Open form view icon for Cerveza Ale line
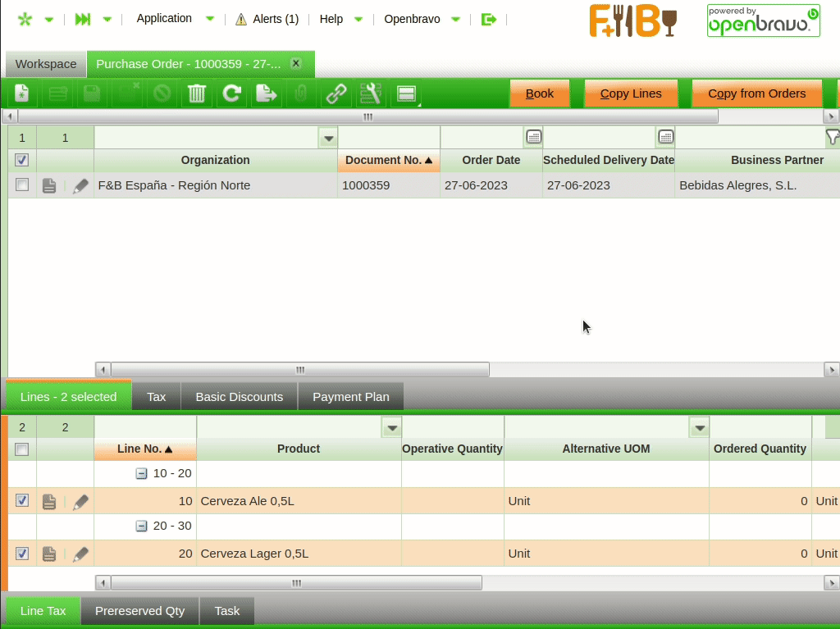The height and width of the screenshot is (629, 840). click(x=48, y=502)
